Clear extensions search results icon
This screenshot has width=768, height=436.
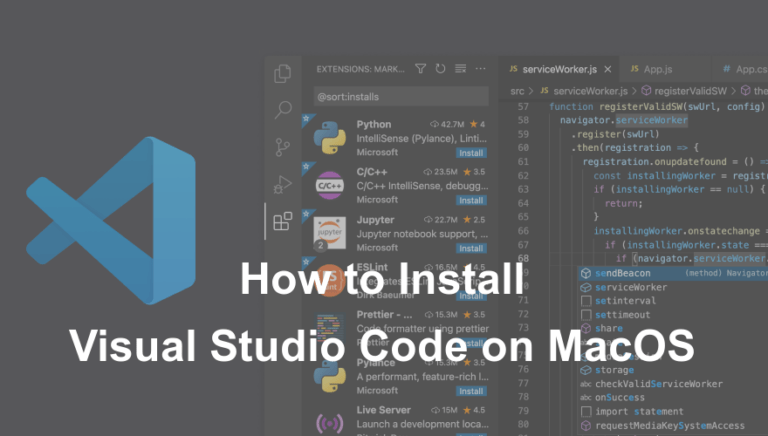pyautogui.click(x=460, y=69)
